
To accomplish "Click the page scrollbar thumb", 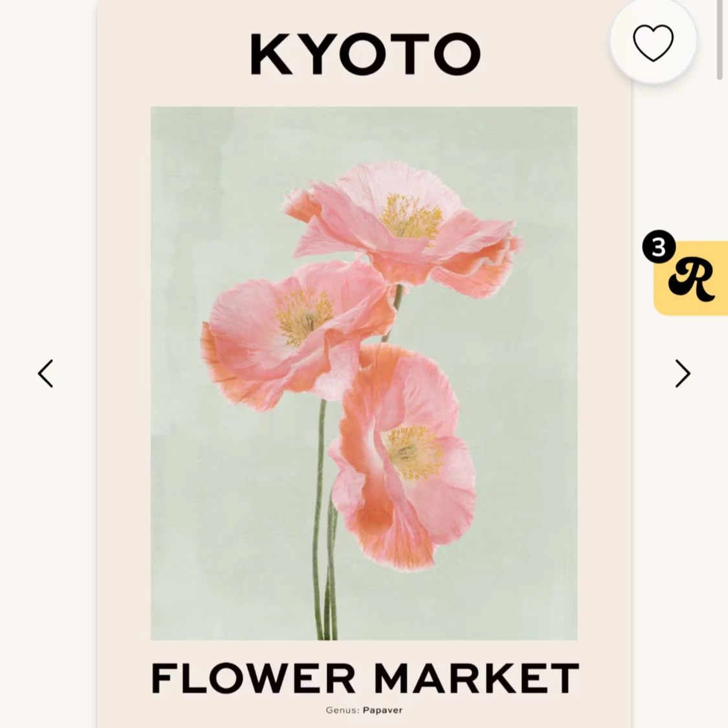I will click(x=720, y=39).
